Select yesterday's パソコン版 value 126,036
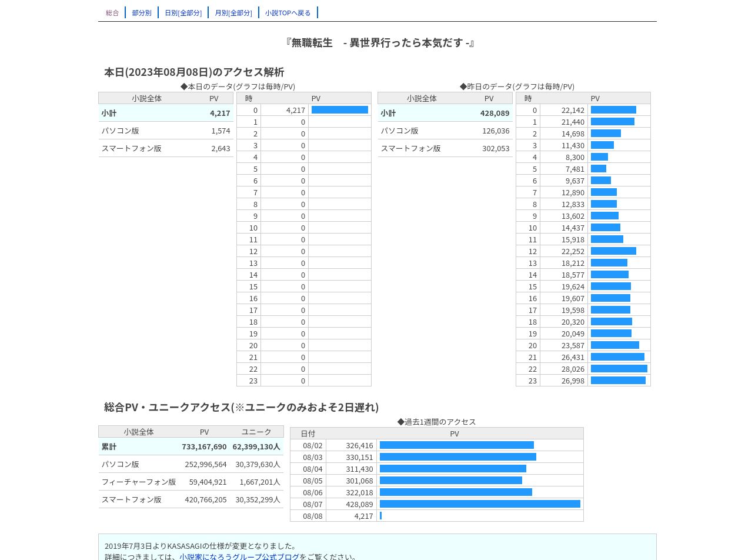This screenshot has width=755, height=560. [496, 131]
